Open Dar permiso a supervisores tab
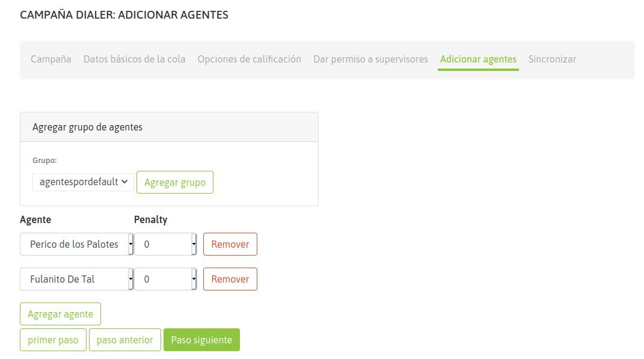 [370, 59]
